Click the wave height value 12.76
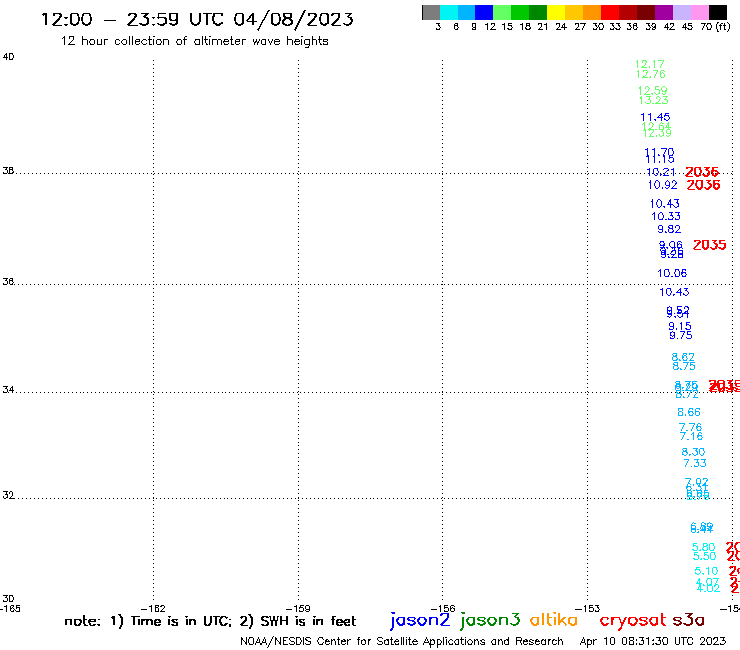Screen dimensions: 740x650 pos(650,74)
